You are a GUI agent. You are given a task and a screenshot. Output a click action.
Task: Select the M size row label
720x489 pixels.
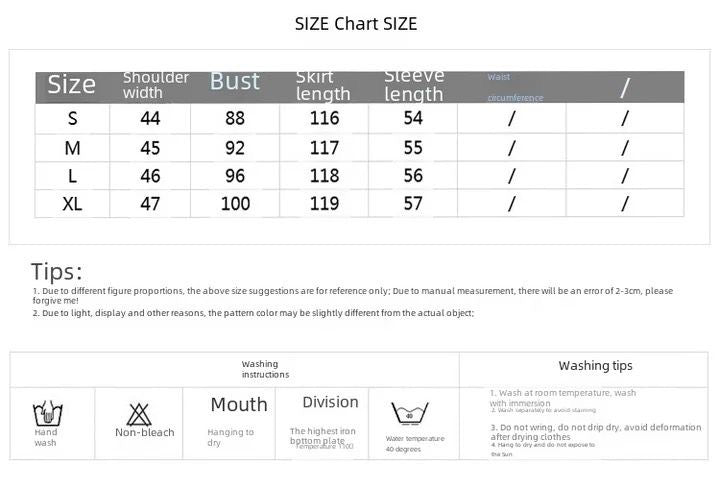click(72, 148)
